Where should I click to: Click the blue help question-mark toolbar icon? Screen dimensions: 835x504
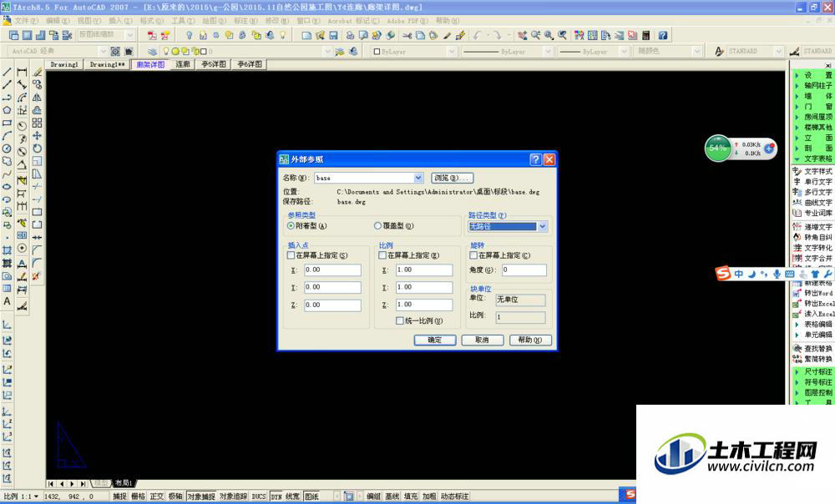pos(663,35)
